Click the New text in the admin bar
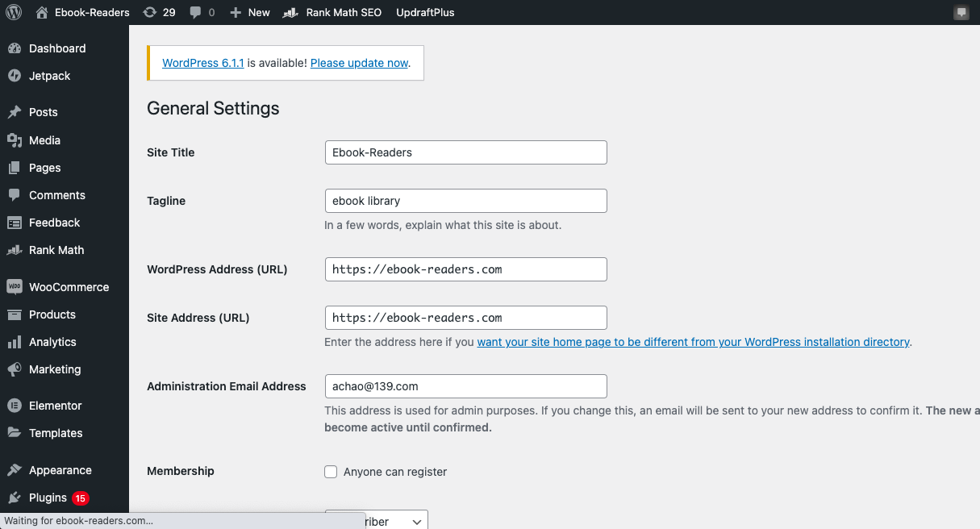The image size is (980, 529). pyautogui.click(x=259, y=12)
